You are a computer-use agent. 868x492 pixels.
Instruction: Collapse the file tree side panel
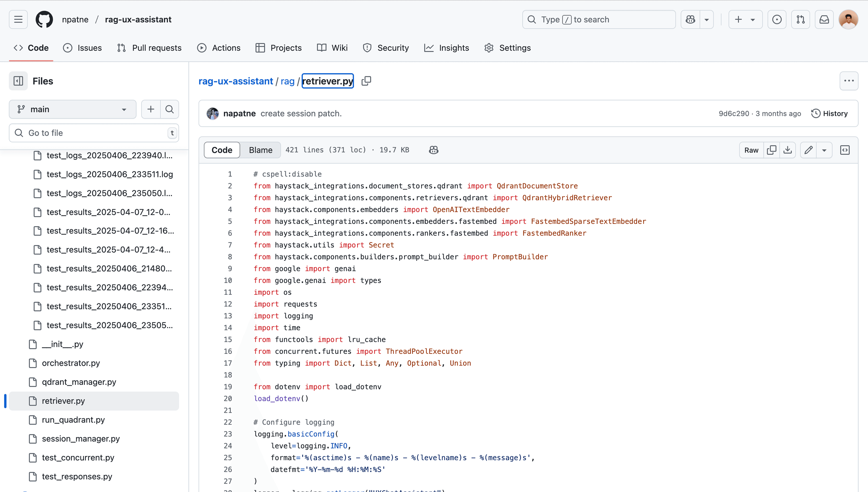pyautogui.click(x=18, y=81)
